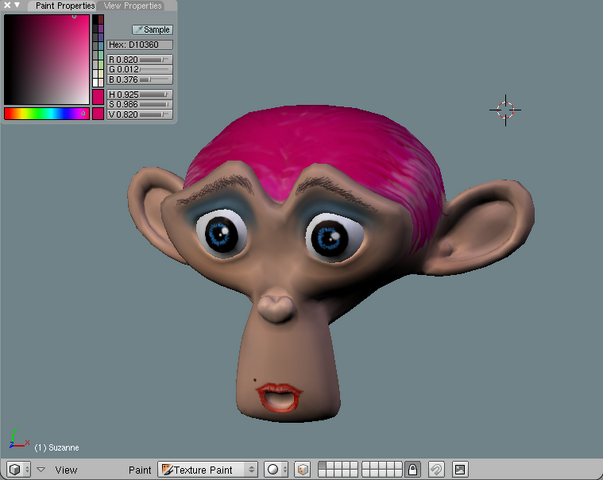Image resolution: width=603 pixels, height=480 pixels.
Task: Close the floating Paint Properties panel
Action: pos(7,5)
